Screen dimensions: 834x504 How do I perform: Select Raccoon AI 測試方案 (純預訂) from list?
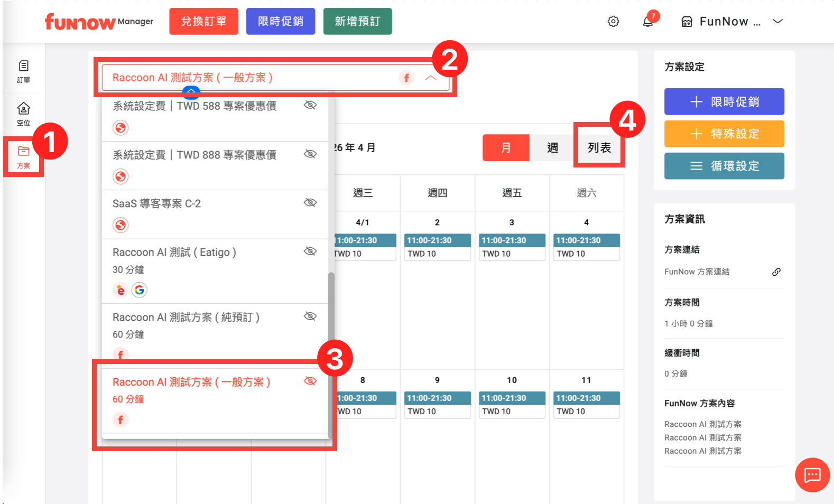186,318
